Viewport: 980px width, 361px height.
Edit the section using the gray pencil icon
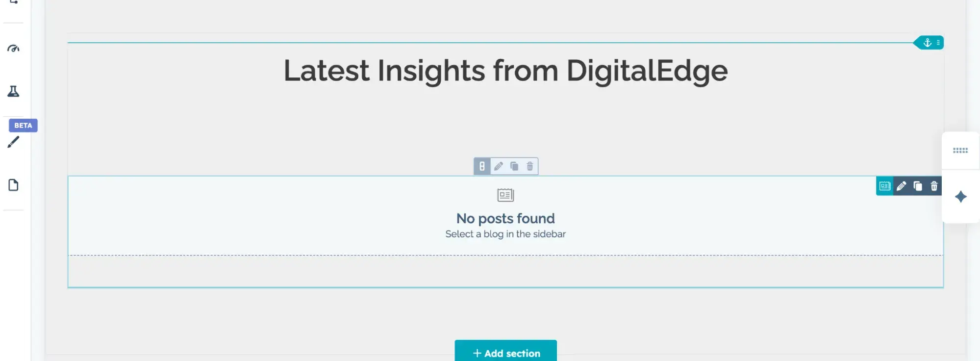pyautogui.click(x=498, y=166)
